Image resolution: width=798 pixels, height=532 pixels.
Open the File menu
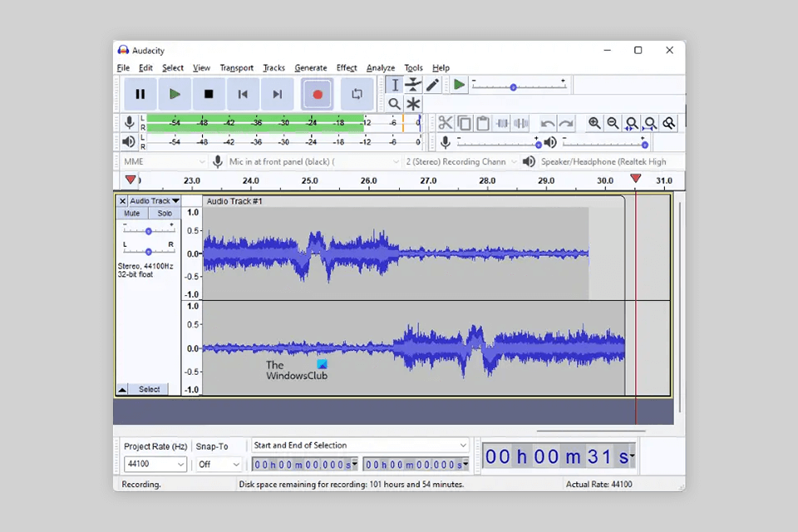click(123, 67)
